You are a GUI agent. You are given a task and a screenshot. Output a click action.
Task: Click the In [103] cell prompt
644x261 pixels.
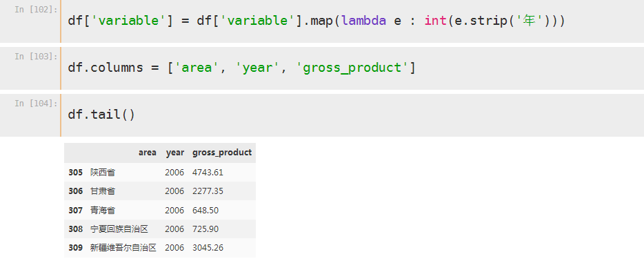(36, 57)
